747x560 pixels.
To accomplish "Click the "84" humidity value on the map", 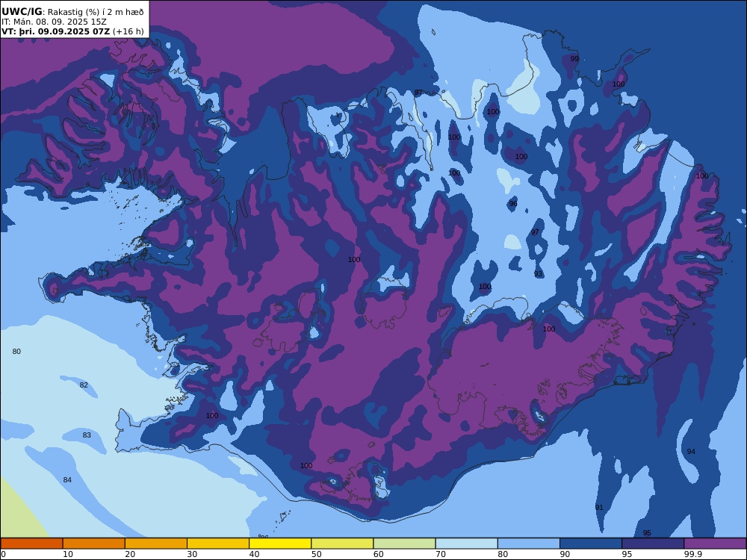I will (x=67, y=479).
